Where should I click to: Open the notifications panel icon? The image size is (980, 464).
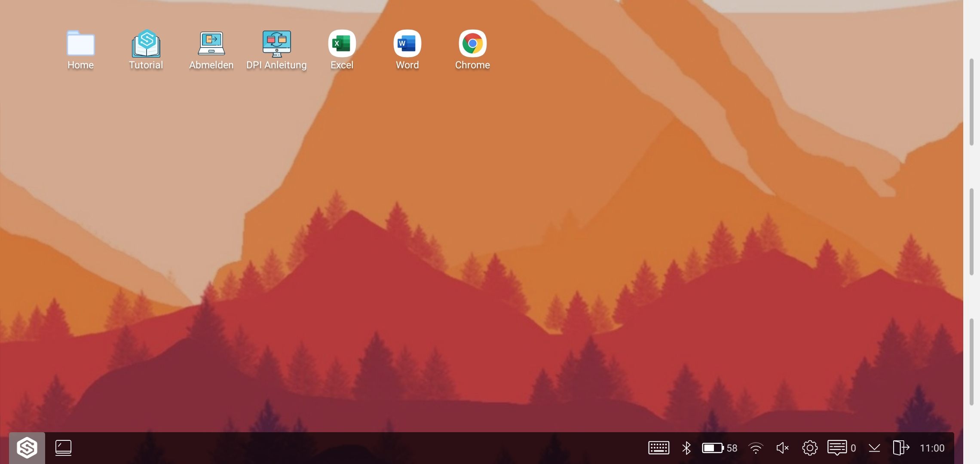837,448
